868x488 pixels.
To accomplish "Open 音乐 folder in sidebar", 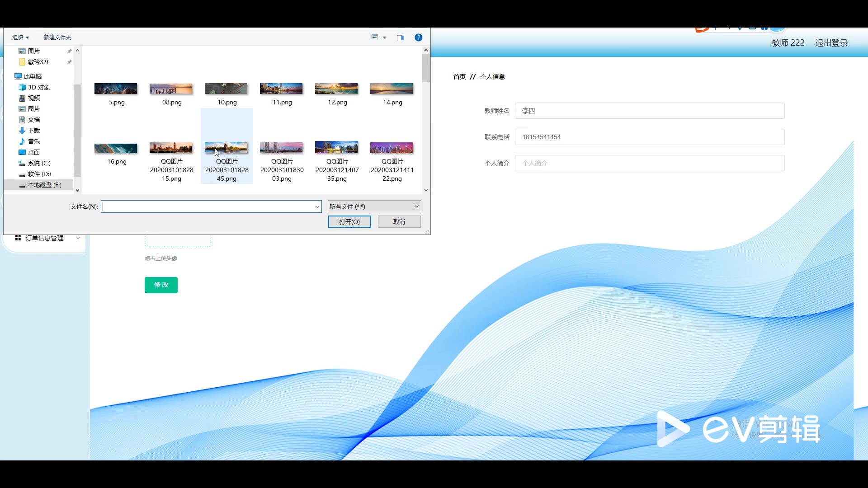I will (x=33, y=141).
